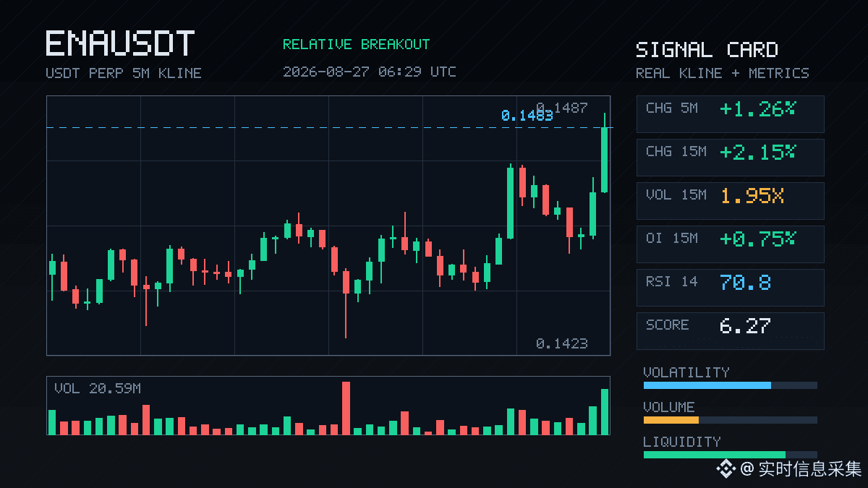Select the CHG 5M +1.26% metric card
This screenshot has height=488, width=868.
[730, 114]
